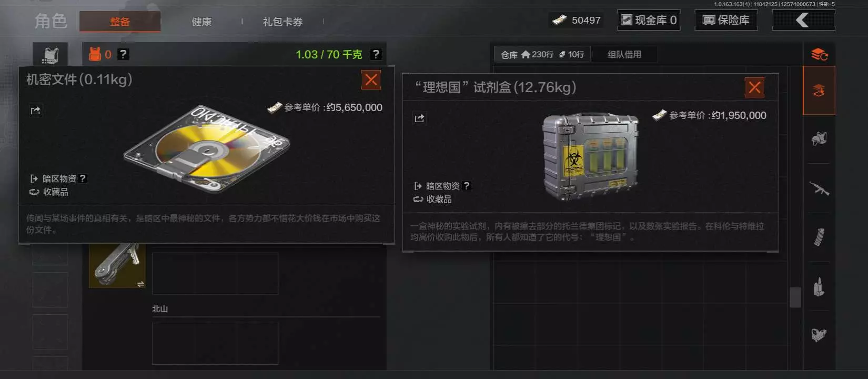Share the 机密文件 item via share icon
This screenshot has width=868, height=379.
[35, 111]
